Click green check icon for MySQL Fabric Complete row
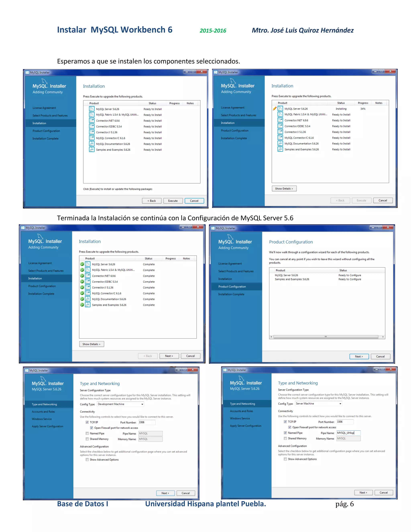Viewport: 411px width, 532px height. click(x=82, y=270)
